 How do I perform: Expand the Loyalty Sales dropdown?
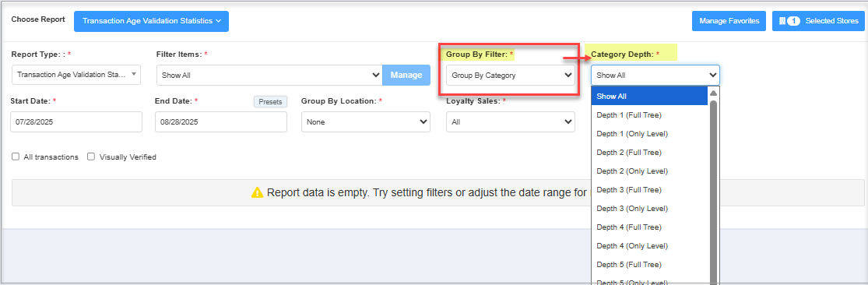click(511, 121)
